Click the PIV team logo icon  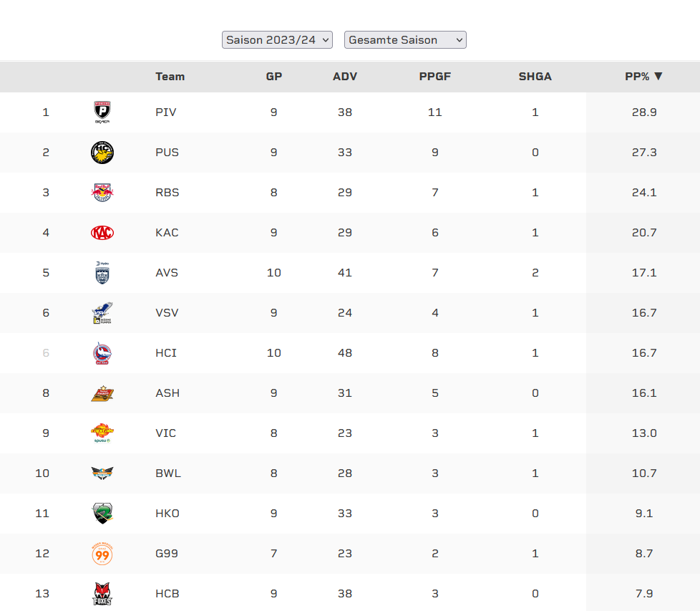pos(102,112)
